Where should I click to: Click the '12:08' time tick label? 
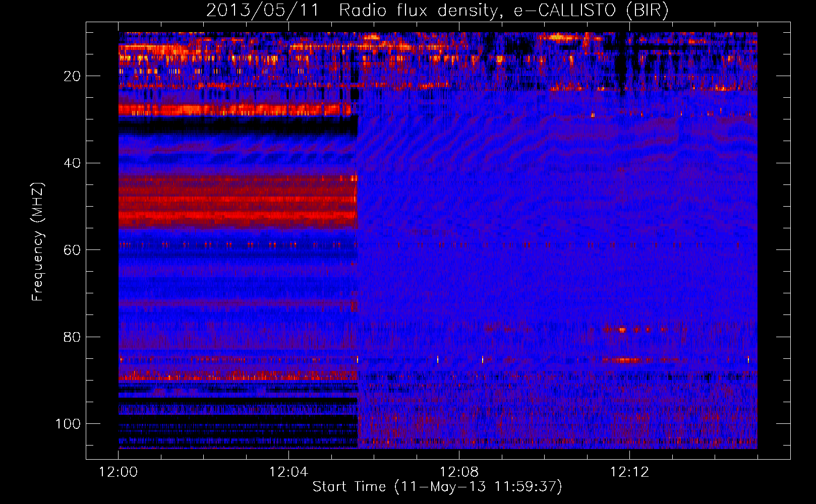[459, 472]
